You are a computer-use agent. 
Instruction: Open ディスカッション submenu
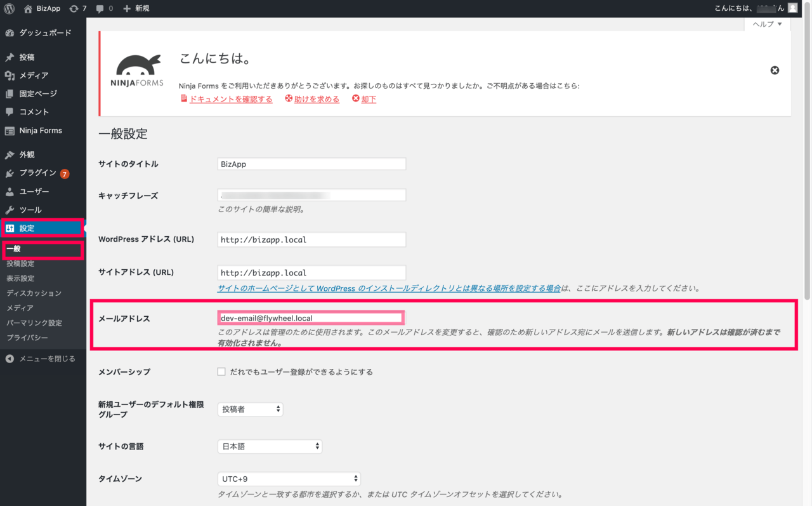pyautogui.click(x=34, y=293)
